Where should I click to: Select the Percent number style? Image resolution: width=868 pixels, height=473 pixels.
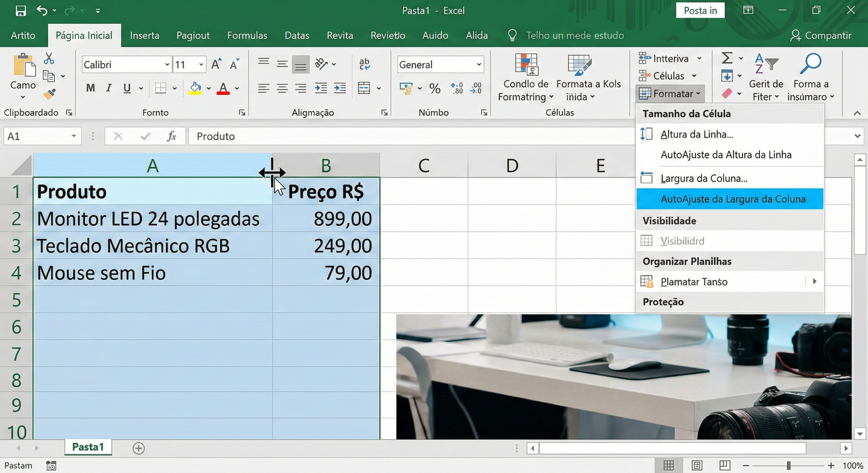435,88
